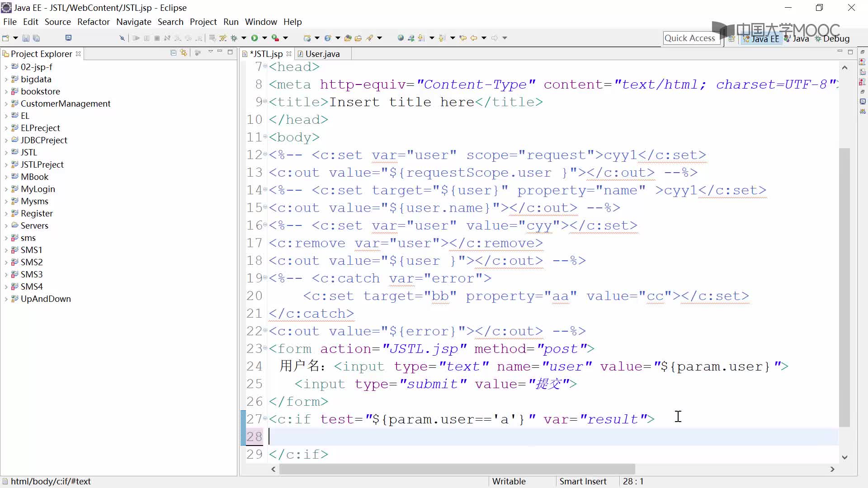Open dropdown next to Back navigation arrow
This screenshot has height=488, width=868.
tap(484, 38)
